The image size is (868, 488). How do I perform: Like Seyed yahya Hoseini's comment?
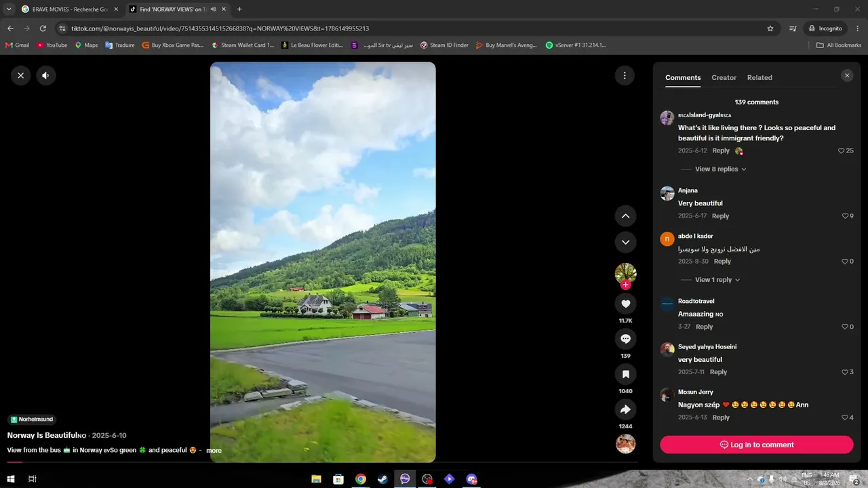pyautogui.click(x=845, y=372)
